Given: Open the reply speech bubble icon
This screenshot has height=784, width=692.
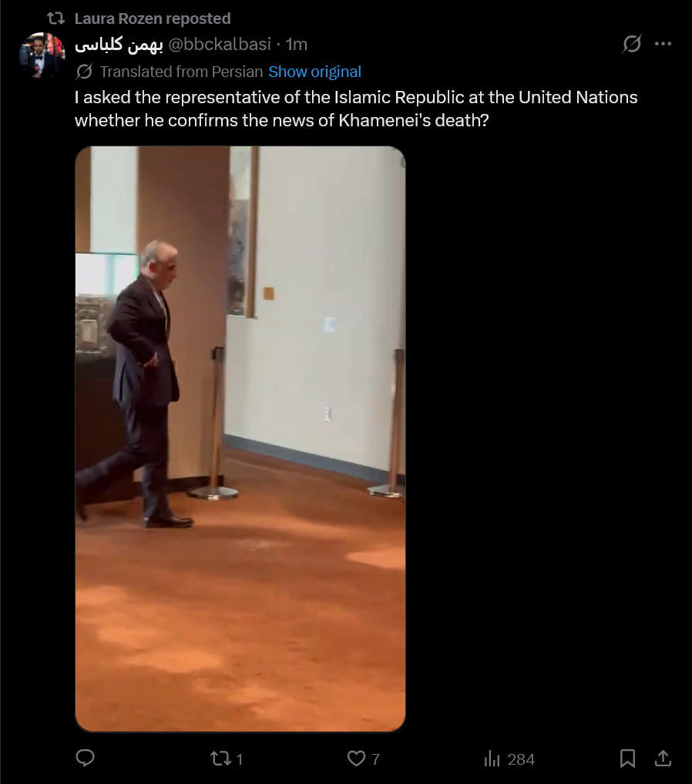Looking at the screenshot, I should [85, 758].
